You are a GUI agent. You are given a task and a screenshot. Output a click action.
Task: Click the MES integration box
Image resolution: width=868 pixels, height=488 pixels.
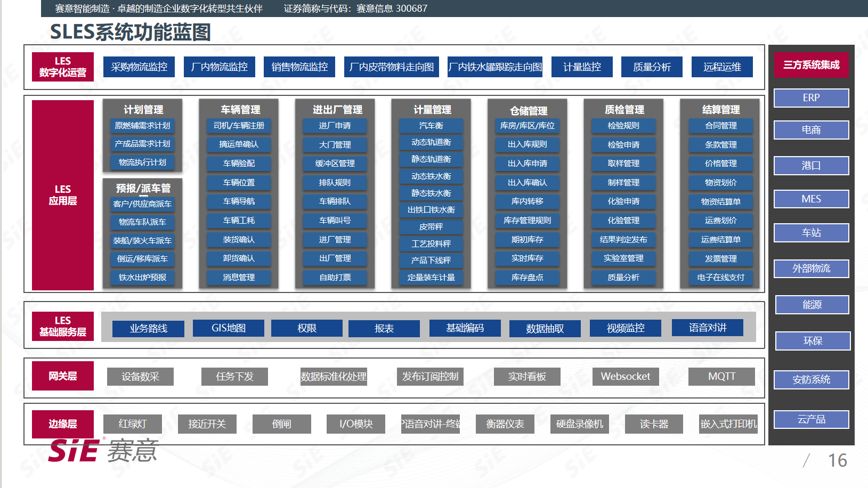coord(811,199)
